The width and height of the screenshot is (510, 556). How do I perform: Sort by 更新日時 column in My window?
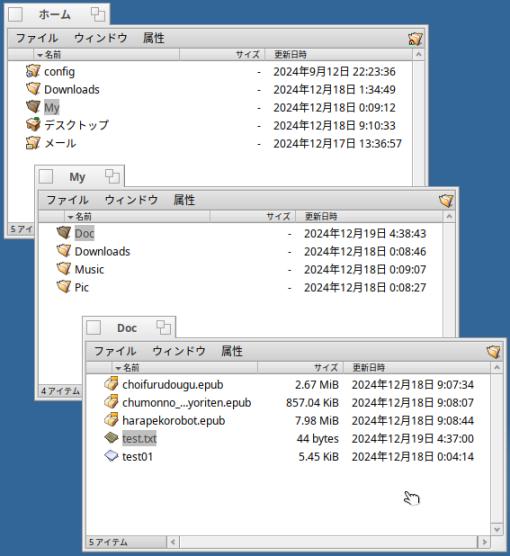(369, 216)
